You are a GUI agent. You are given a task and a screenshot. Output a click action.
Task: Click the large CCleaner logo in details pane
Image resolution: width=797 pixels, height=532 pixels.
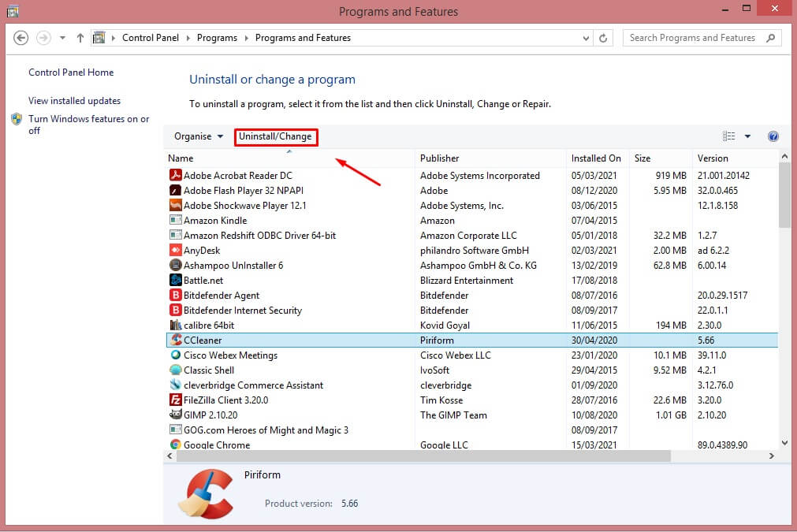[206, 493]
